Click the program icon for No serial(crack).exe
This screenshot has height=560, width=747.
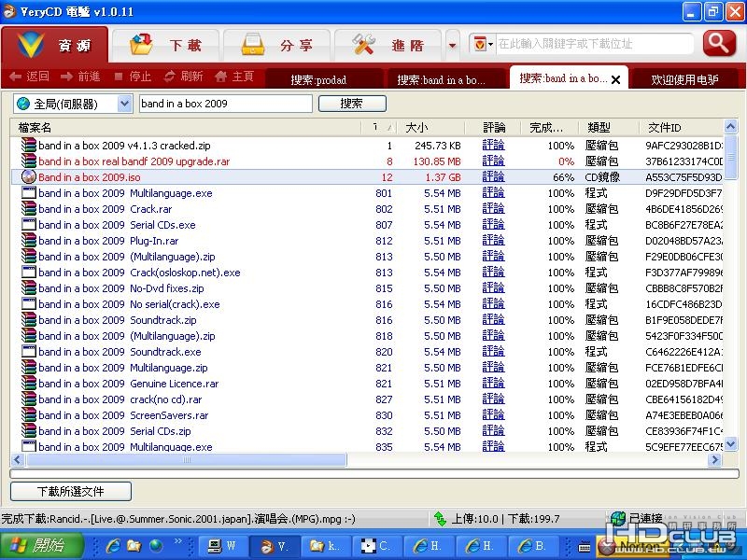tap(29, 304)
